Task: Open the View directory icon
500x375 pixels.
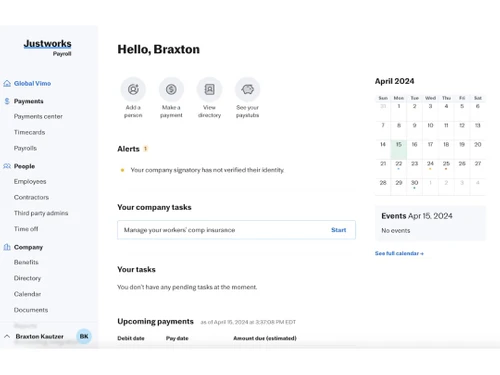Action: click(x=209, y=89)
